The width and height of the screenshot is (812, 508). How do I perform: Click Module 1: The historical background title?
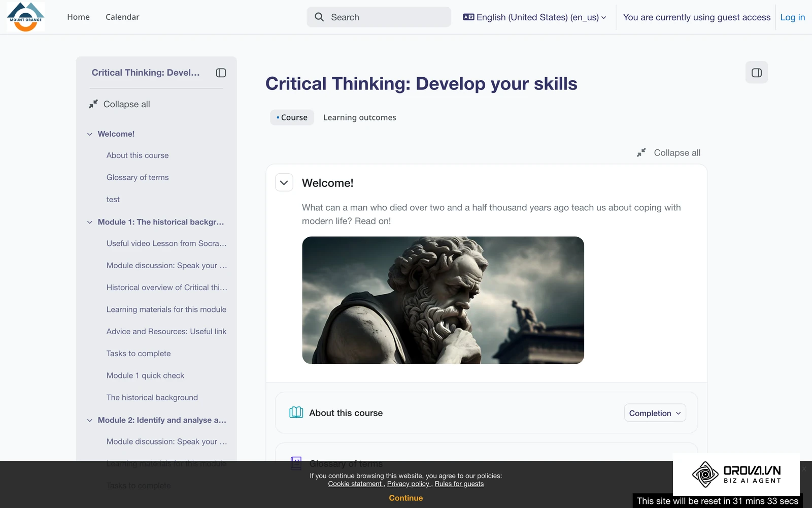click(161, 222)
